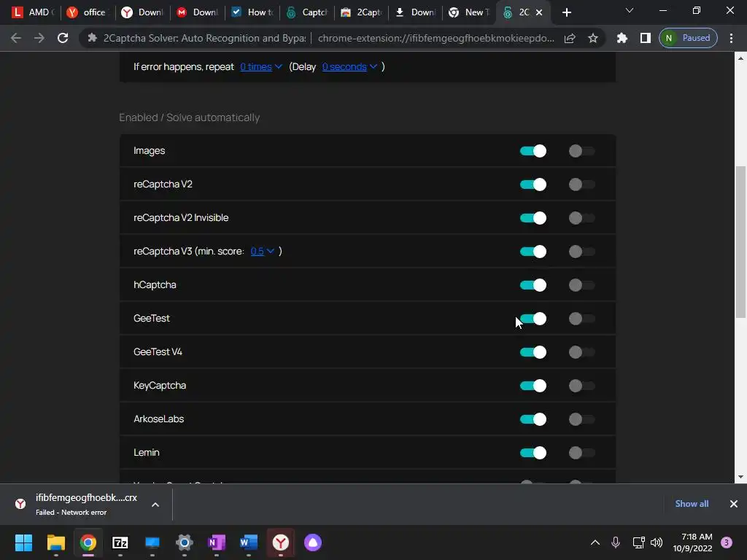
Task: Click Chrome icon in taskbar
Action: pos(88,542)
